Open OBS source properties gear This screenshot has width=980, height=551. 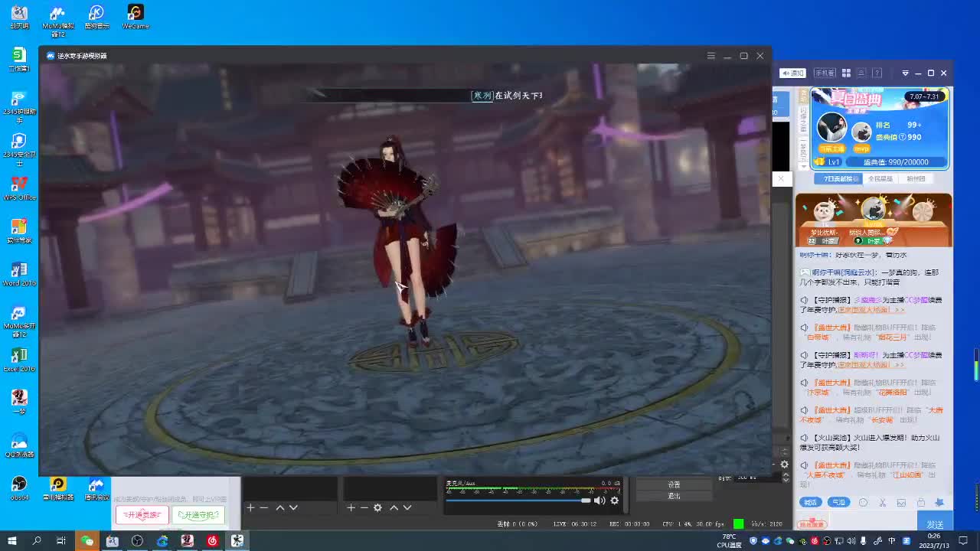click(377, 507)
